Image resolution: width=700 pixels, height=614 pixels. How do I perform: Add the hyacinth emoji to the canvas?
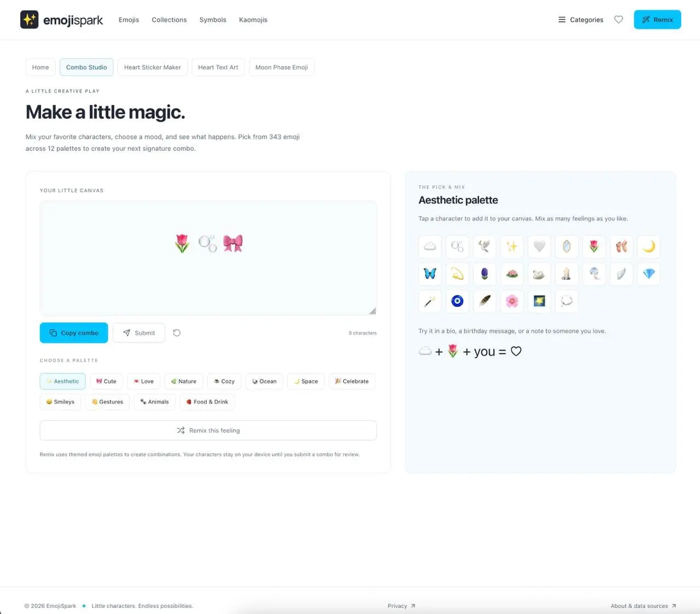tap(485, 274)
